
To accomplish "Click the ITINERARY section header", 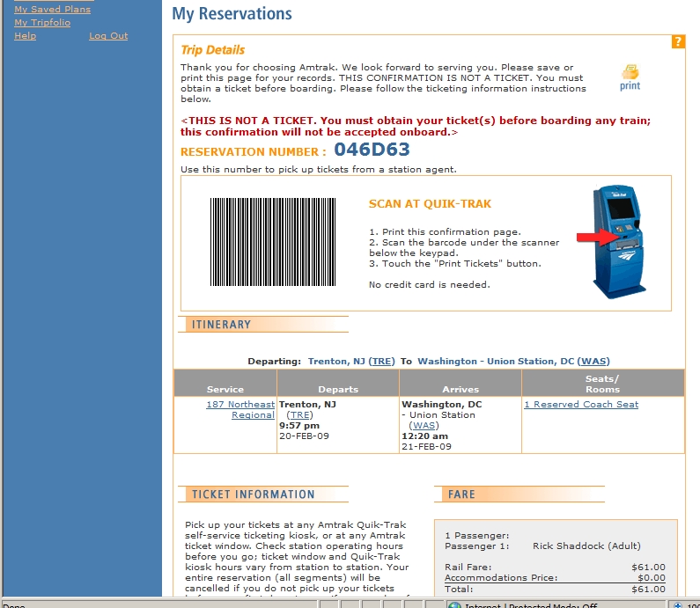I will tap(263, 325).
